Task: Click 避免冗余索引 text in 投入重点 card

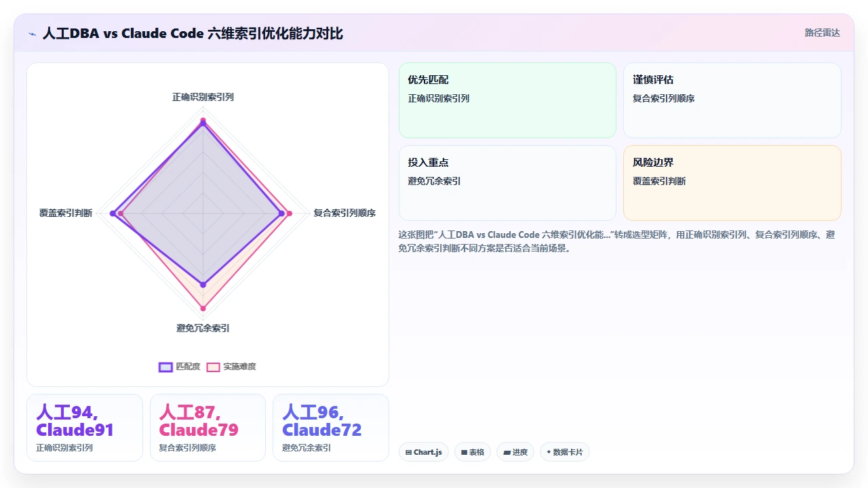Action: click(435, 181)
